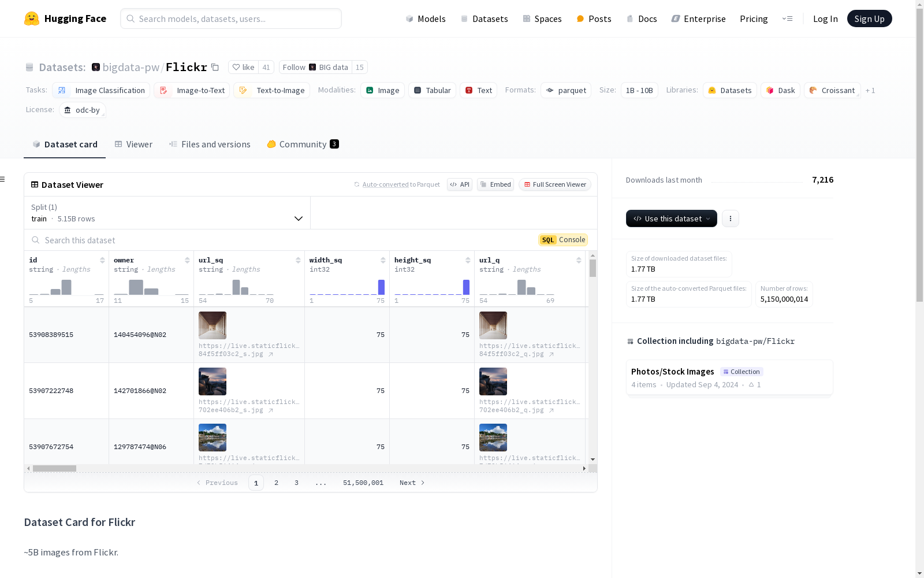Click the Sign Up button
924x578 pixels.
(x=869, y=18)
